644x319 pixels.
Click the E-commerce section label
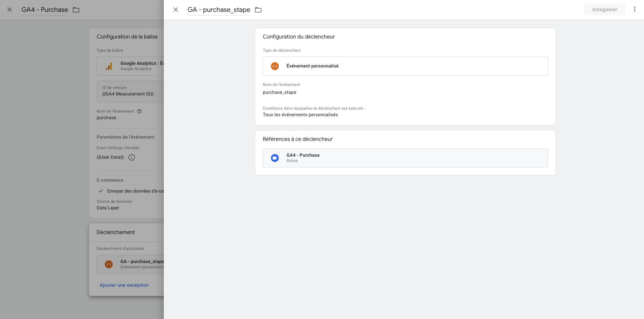pos(110,180)
